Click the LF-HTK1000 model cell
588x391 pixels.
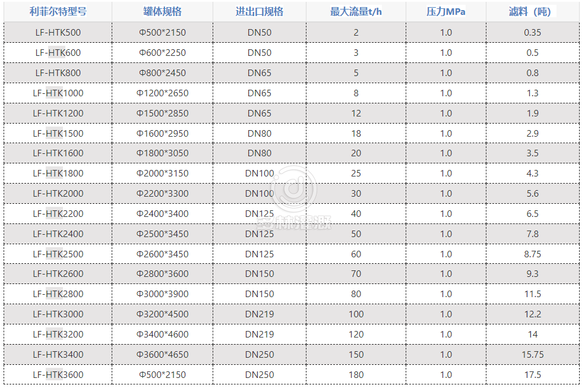pos(58,93)
